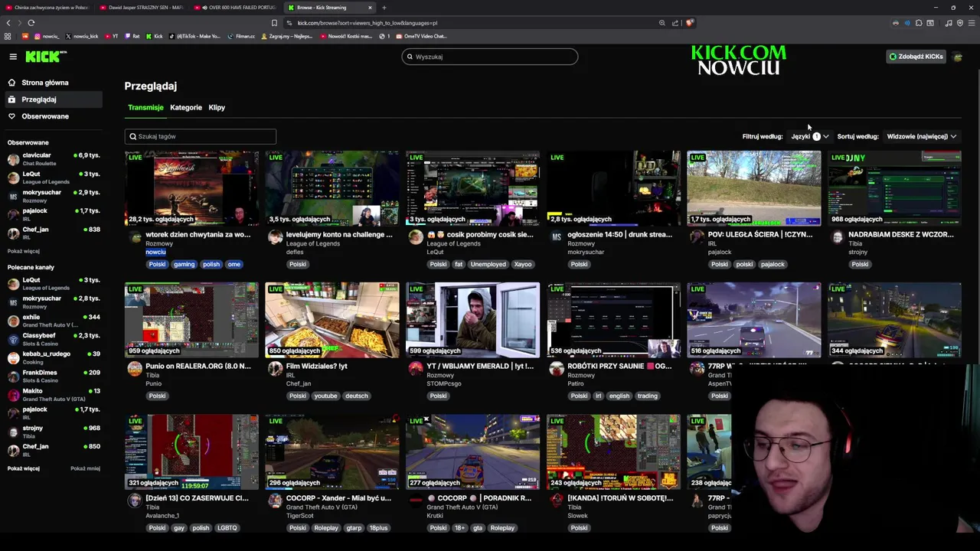Screen dimensions: 980x551
Task: Go back using the browser back arrow
Action: 8,23
